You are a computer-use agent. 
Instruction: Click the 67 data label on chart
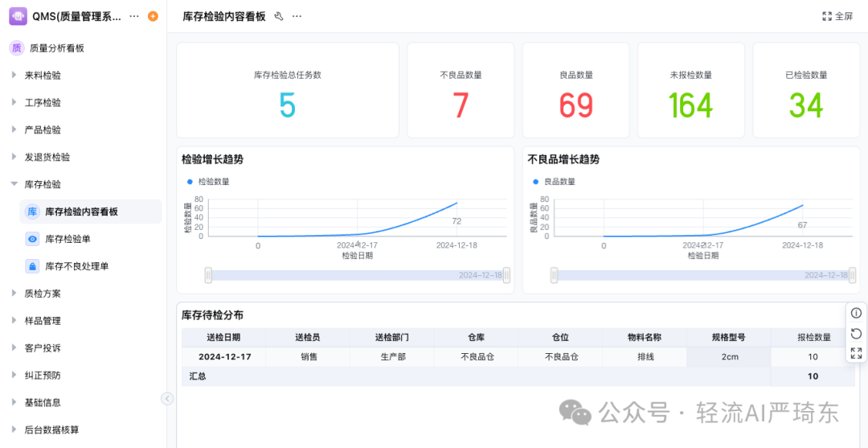pos(803,225)
